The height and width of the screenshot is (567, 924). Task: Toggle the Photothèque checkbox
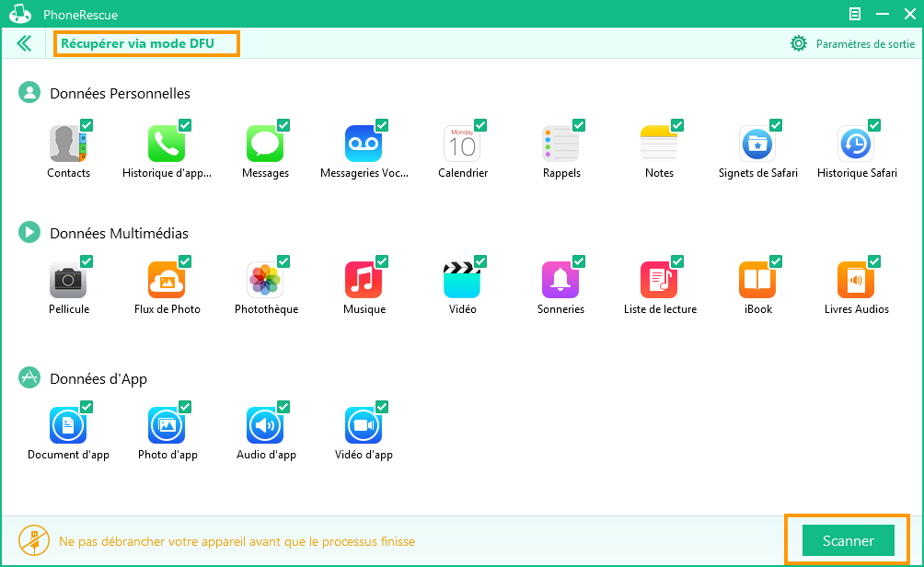(x=283, y=261)
